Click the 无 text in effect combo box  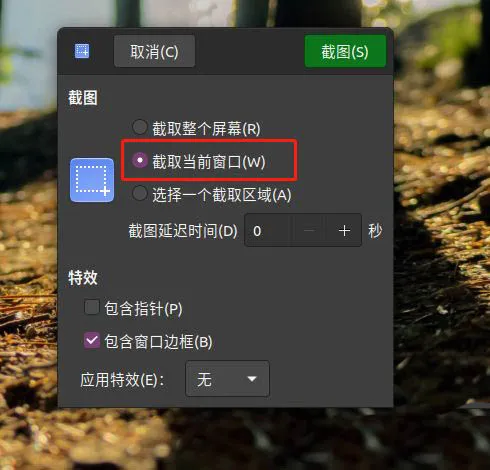tap(204, 379)
